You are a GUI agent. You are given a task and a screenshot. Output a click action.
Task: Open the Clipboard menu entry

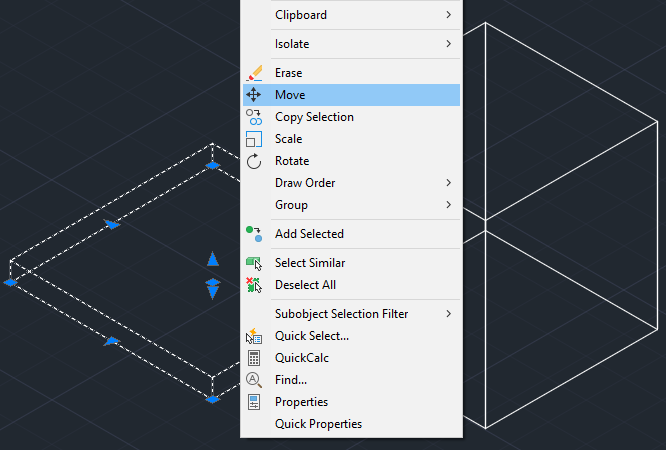[351, 15]
